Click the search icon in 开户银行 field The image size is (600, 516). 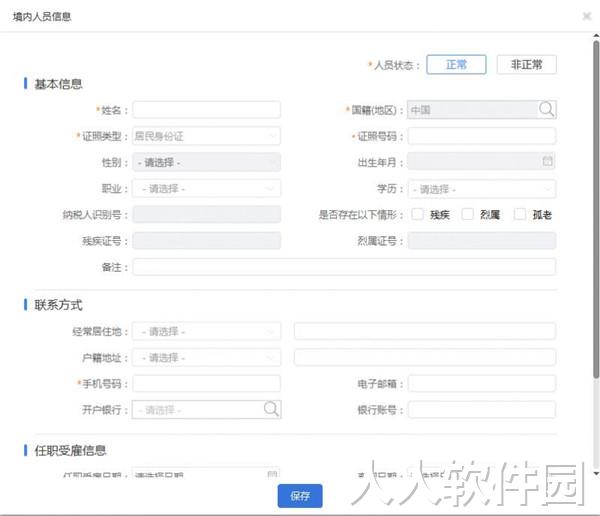[x=271, y=409]
